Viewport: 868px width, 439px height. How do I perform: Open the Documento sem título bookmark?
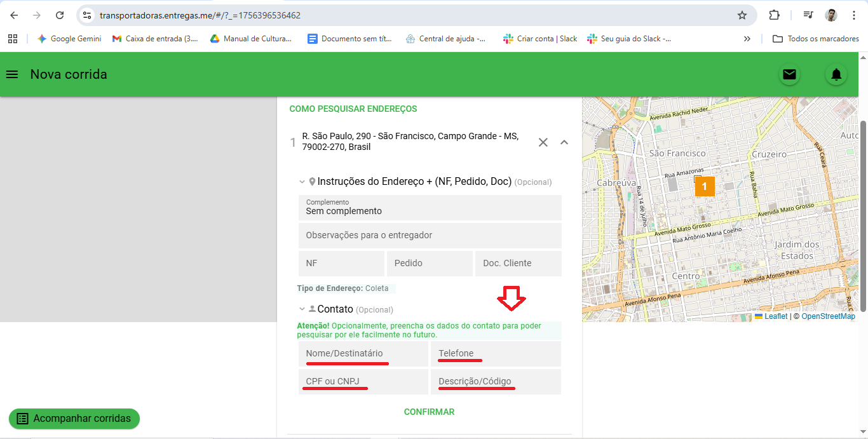(349, 39)
